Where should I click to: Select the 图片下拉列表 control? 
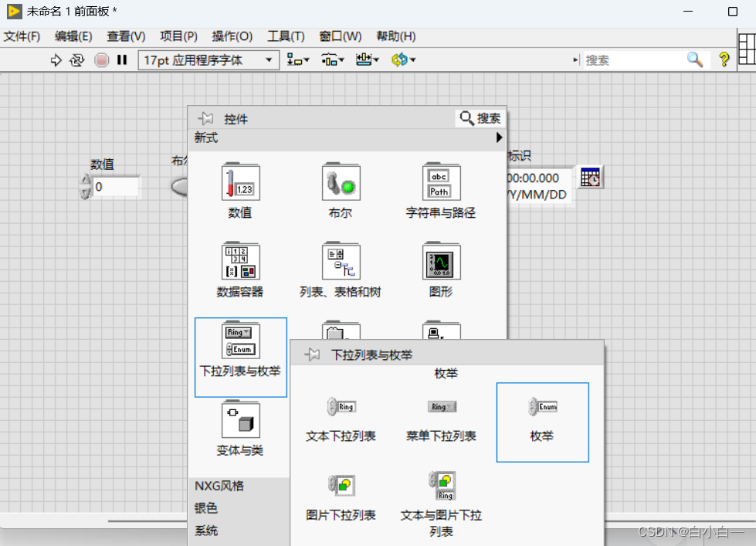click(x=341, y=497)
